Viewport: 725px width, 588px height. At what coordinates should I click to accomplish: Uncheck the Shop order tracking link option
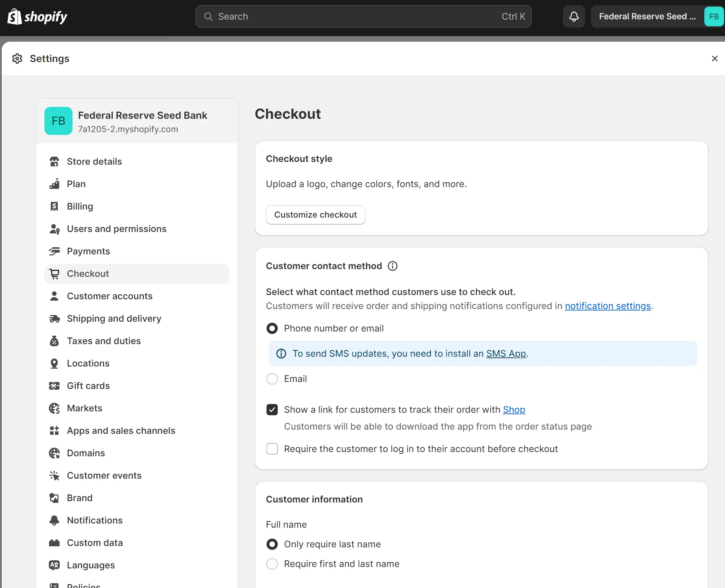point(272,409)
